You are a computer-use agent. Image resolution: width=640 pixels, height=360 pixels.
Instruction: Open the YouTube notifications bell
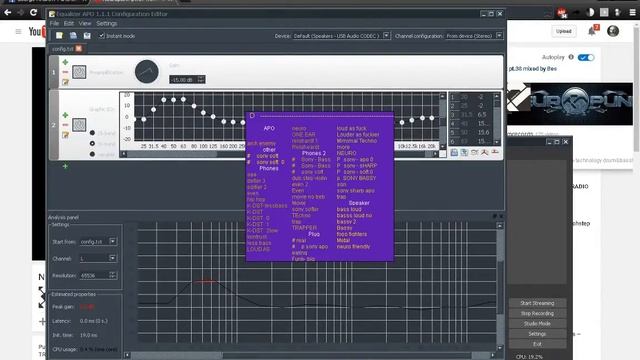592,31
